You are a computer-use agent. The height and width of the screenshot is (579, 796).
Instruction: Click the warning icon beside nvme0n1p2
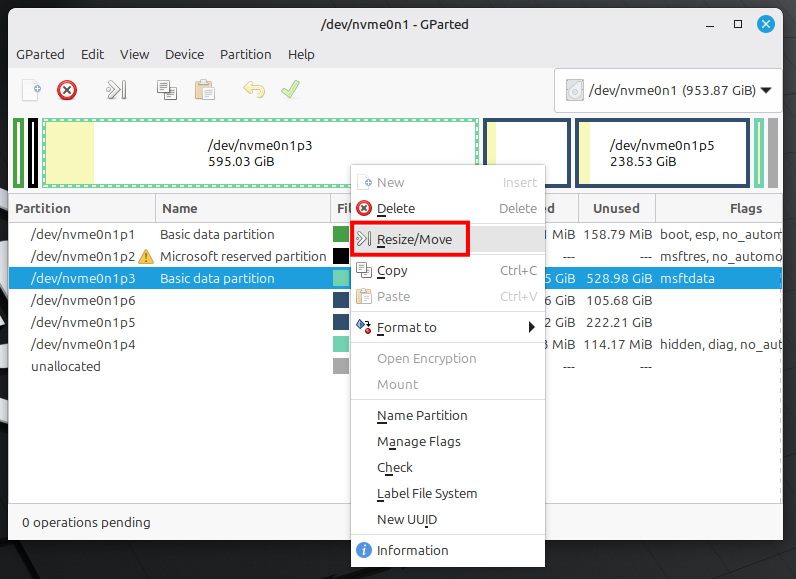(x=146, y=257)
